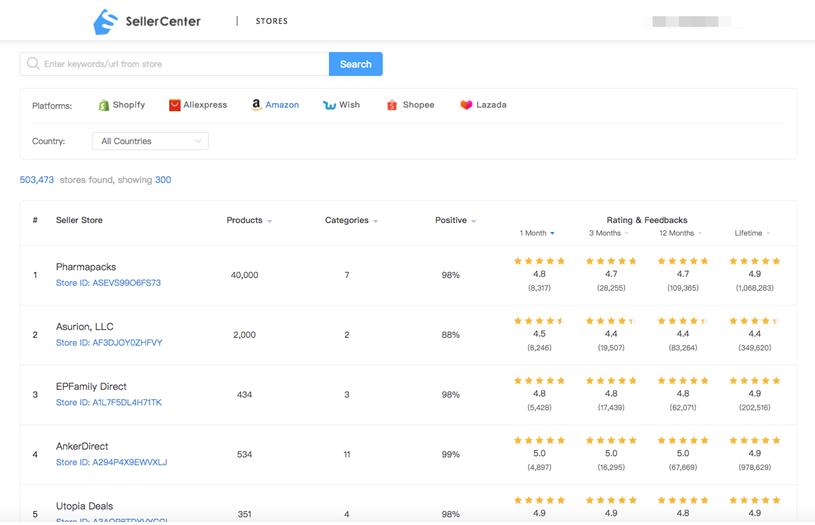
Task: Filter by Amazon platform label
Action: point(282,104)
